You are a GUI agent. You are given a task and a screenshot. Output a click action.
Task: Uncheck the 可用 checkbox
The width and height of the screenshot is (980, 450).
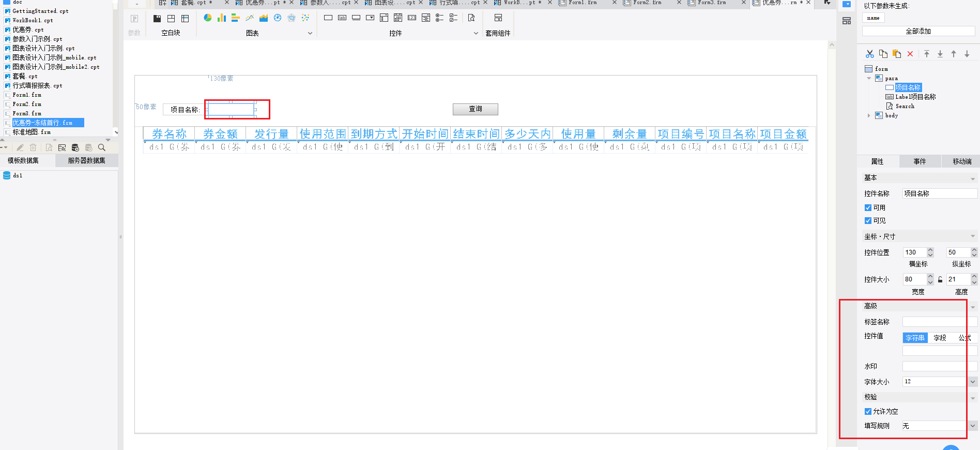(868, 208)
